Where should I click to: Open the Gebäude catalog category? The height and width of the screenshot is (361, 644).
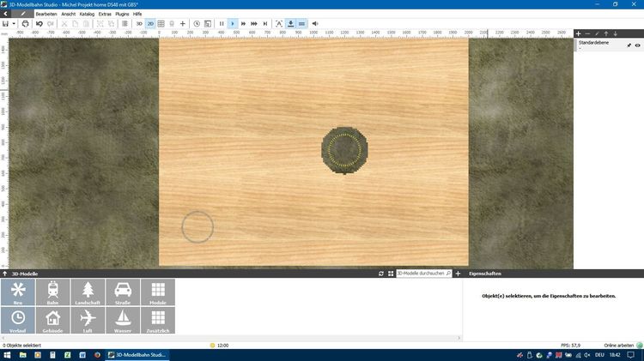tap(52, 320)
